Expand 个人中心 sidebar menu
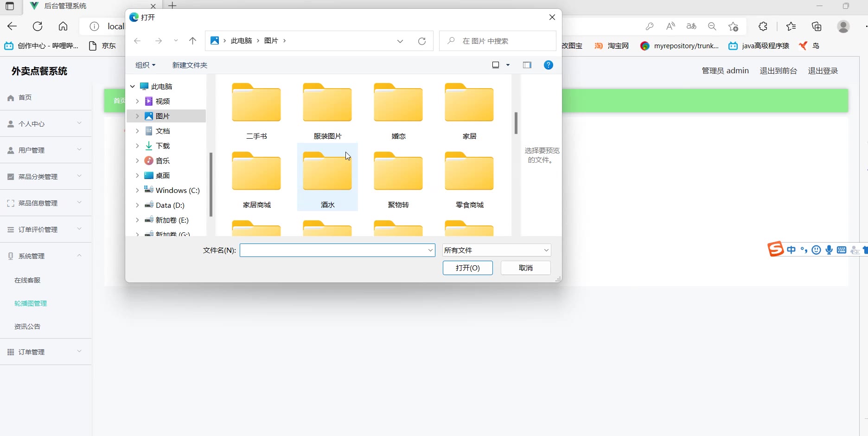 tap(45, 124)
